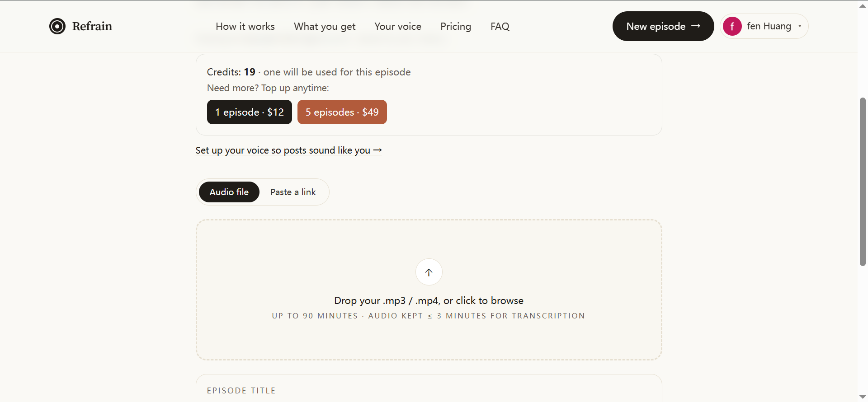The width and height of the screenshot is (868, 402).
Task: Click the pink 'f' user avatar
Action: click(732, 26)
